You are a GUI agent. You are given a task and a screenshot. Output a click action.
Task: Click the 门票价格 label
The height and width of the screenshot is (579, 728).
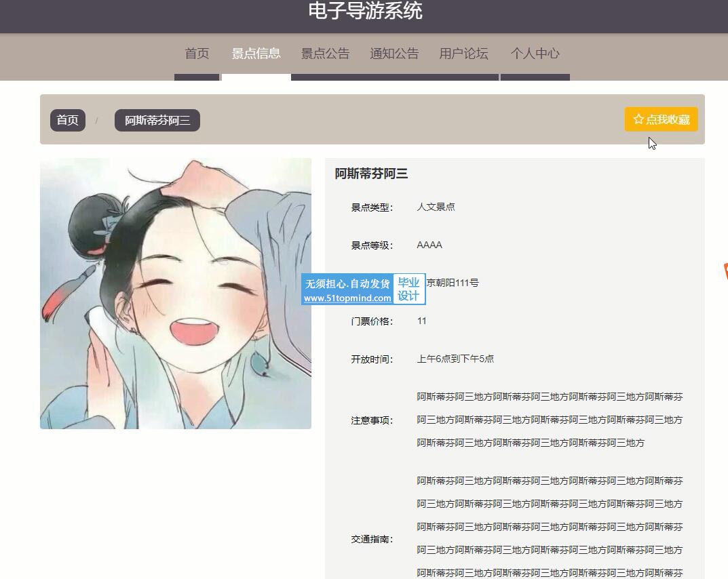pyautogui.click(x=372, y=321)
